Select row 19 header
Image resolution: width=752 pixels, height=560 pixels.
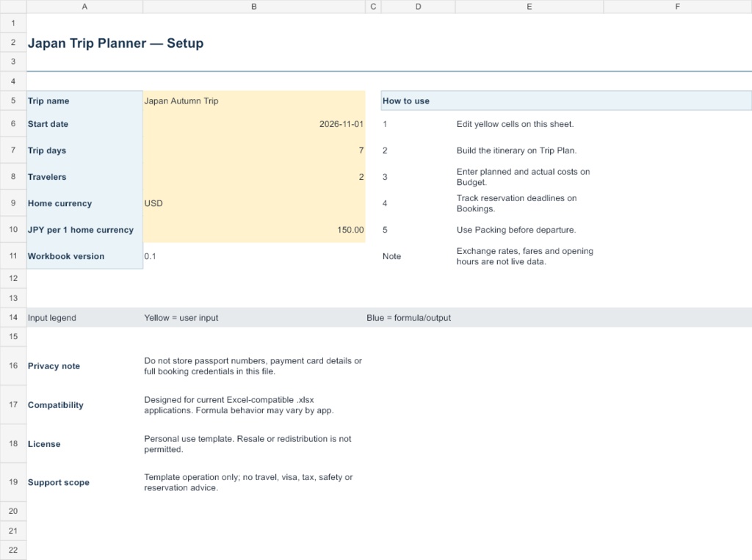pos(13,482)
